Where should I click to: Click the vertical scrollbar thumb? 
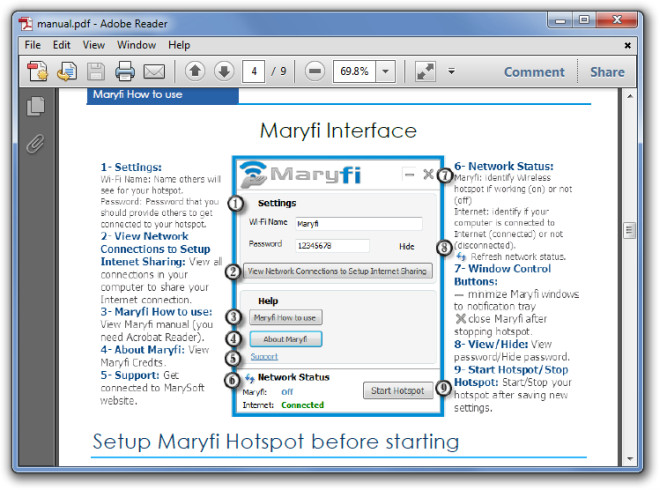[x=629, y=230]
